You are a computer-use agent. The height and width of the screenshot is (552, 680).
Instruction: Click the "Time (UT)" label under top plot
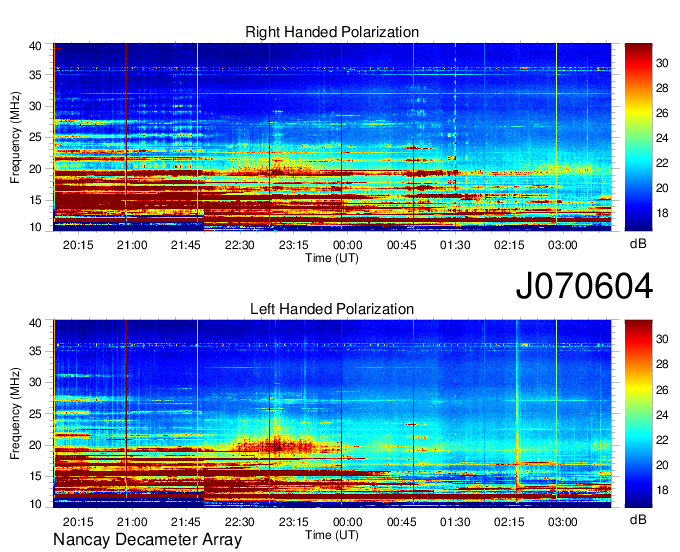click(332, 258)
